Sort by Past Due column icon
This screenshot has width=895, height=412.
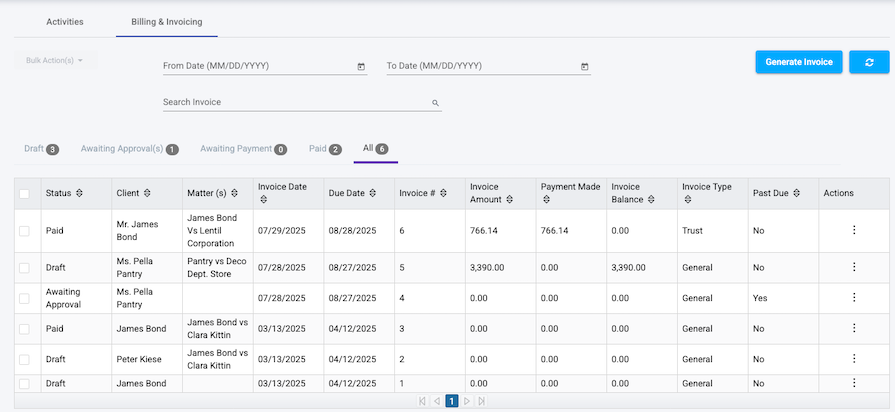[796, 193]
